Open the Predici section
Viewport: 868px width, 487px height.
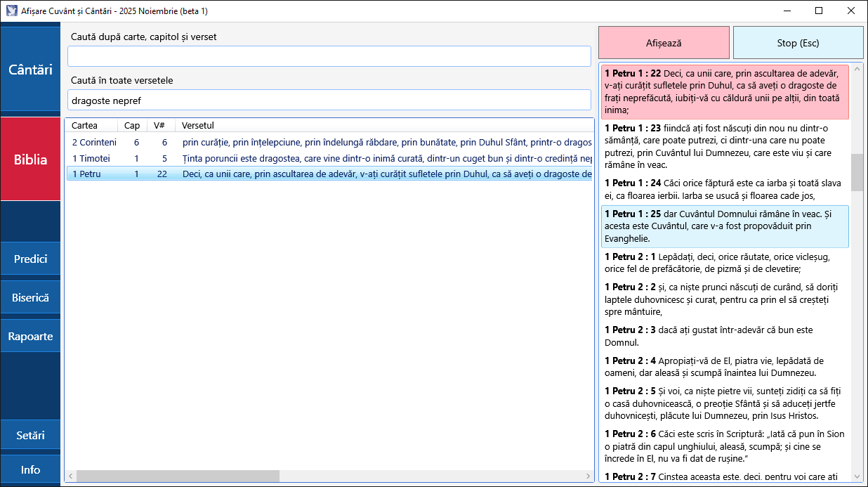30,259
